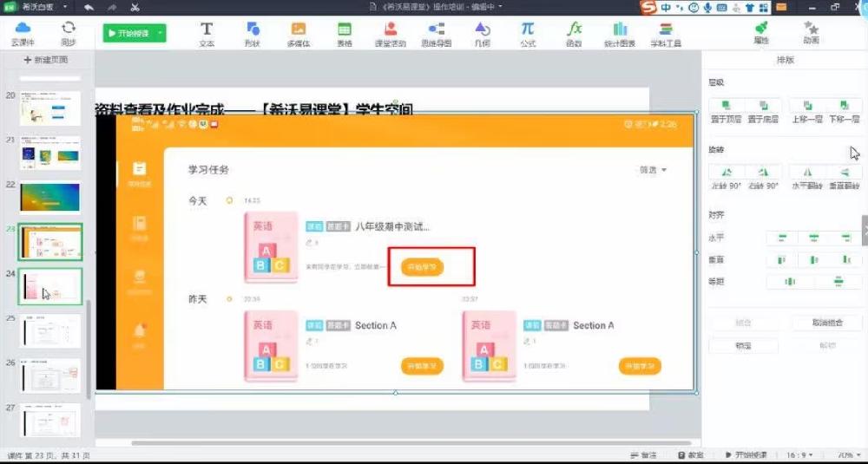Image resolution: width=868 pixels, height=464 pixels.
Task: Select slide 20 thumbnail
Action: coord(50,108)
